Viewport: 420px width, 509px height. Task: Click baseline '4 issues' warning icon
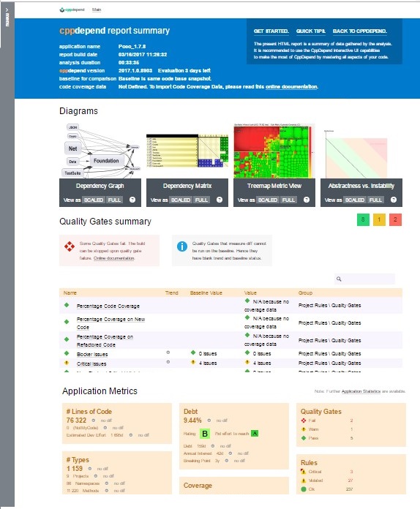pos(193,362)
